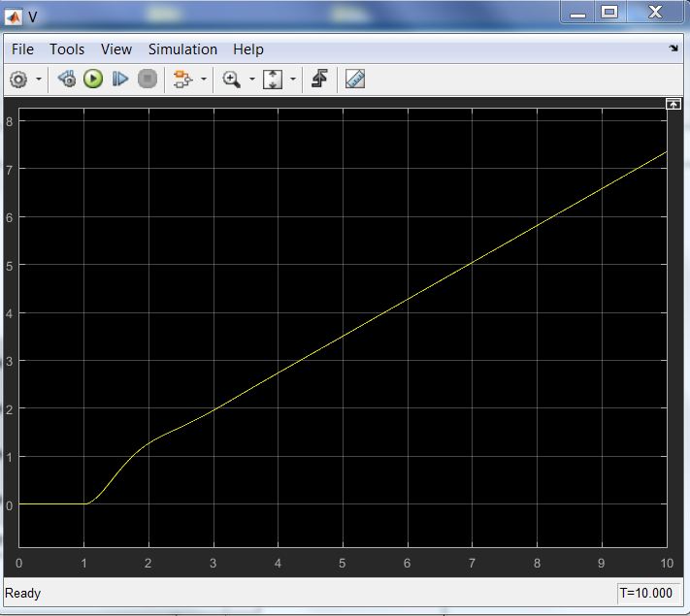Screen dimensions: 690x616
Task: Minimize the V scope window
Action: click(x=577, y=12)
